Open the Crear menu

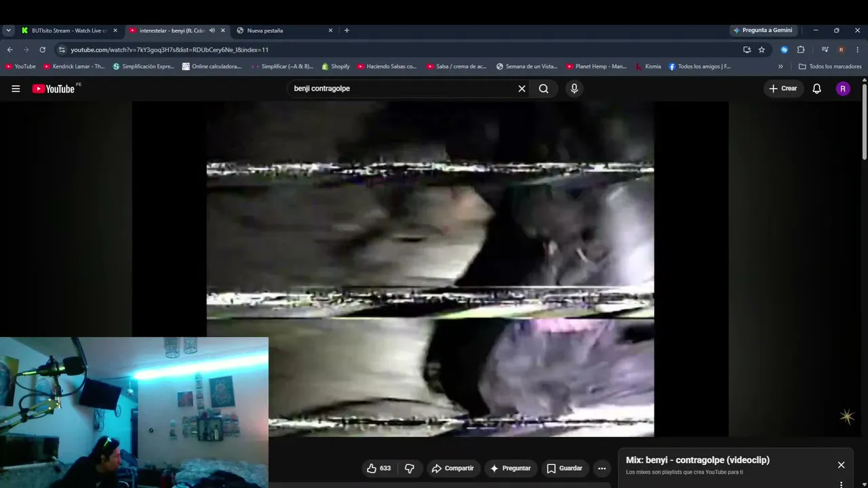tap(783, 89)
